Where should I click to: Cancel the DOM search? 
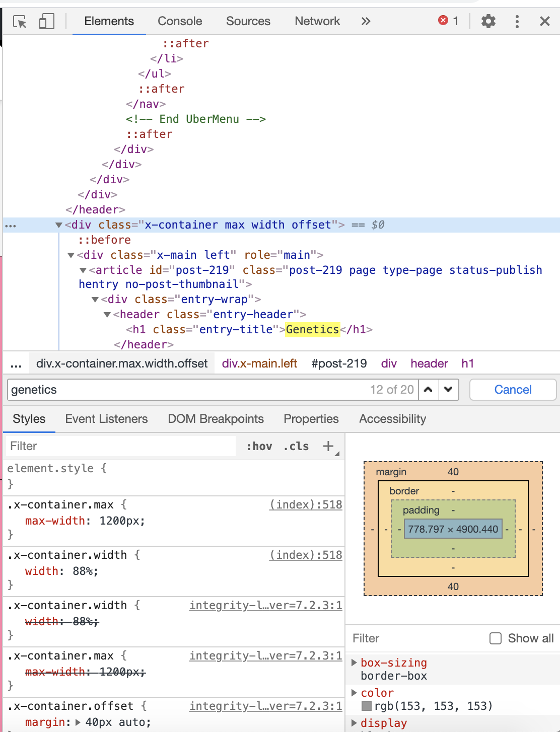click(513, 390)
